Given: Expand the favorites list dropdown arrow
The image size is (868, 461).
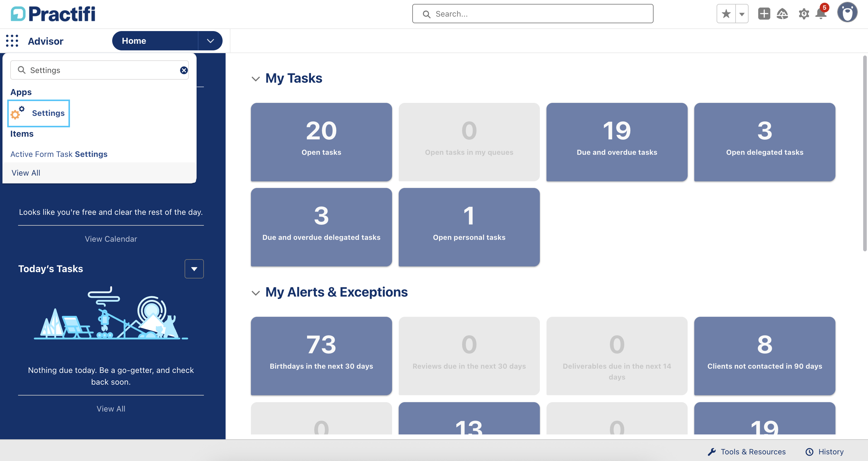Looking at the screenshot, I should click(742, 14).
